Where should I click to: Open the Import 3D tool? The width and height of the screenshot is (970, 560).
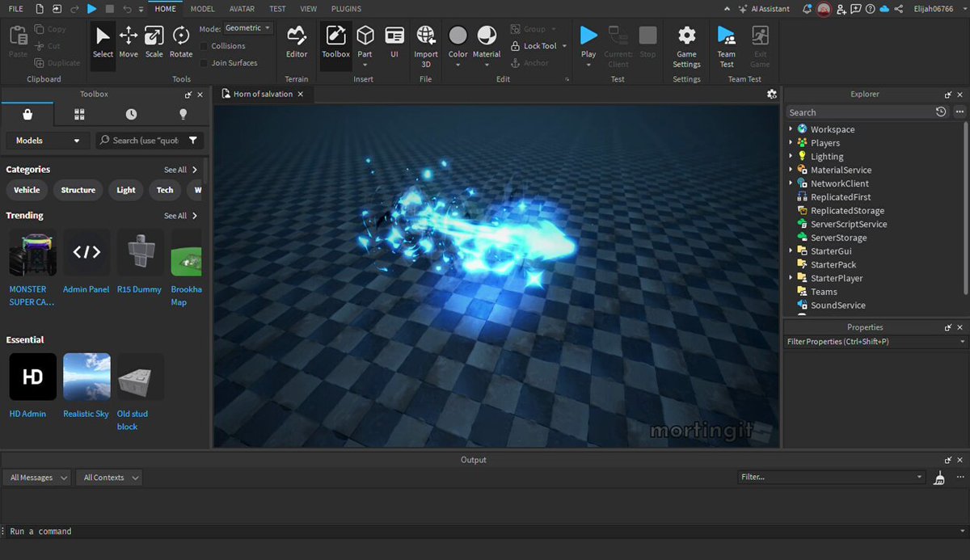click(x=426, y=47)
